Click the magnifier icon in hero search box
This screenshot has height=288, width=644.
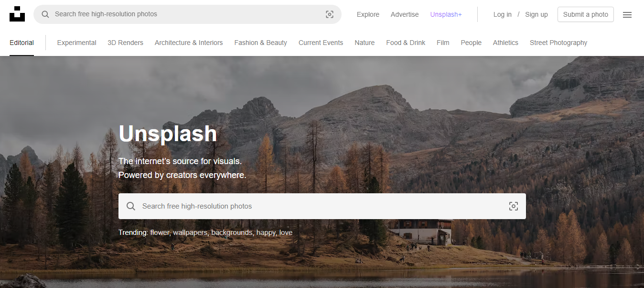point(131,206)
